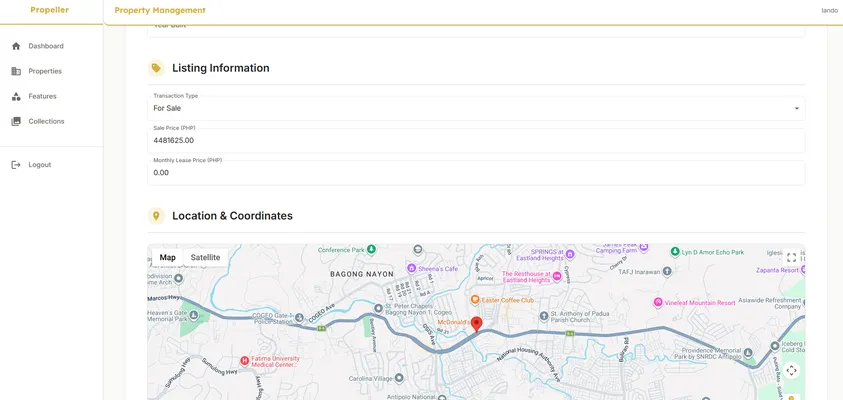Toggle fullscreen view on the map
Screen dimensions: 843x400
(x=791, y=258)
